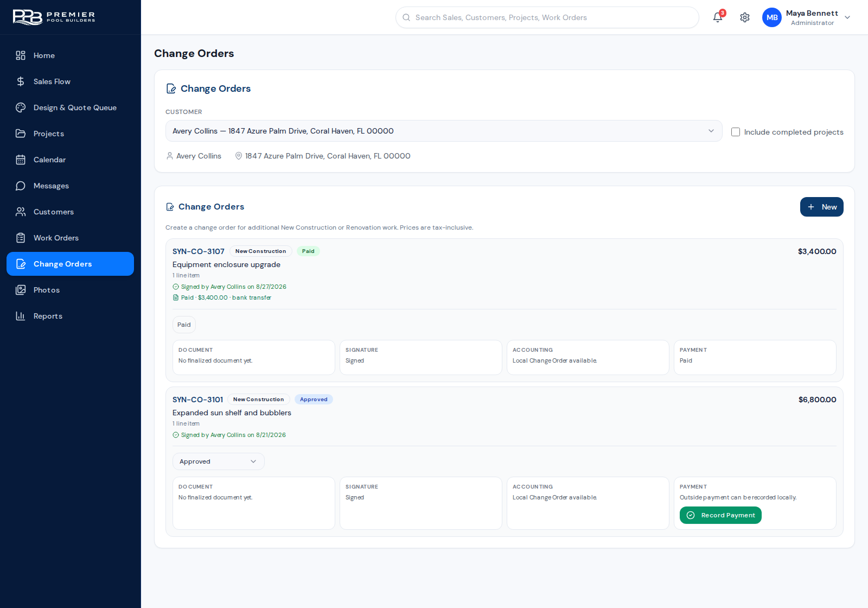
Task: Click the $6,800.00 amount
Action: click(x=818, y=400)
